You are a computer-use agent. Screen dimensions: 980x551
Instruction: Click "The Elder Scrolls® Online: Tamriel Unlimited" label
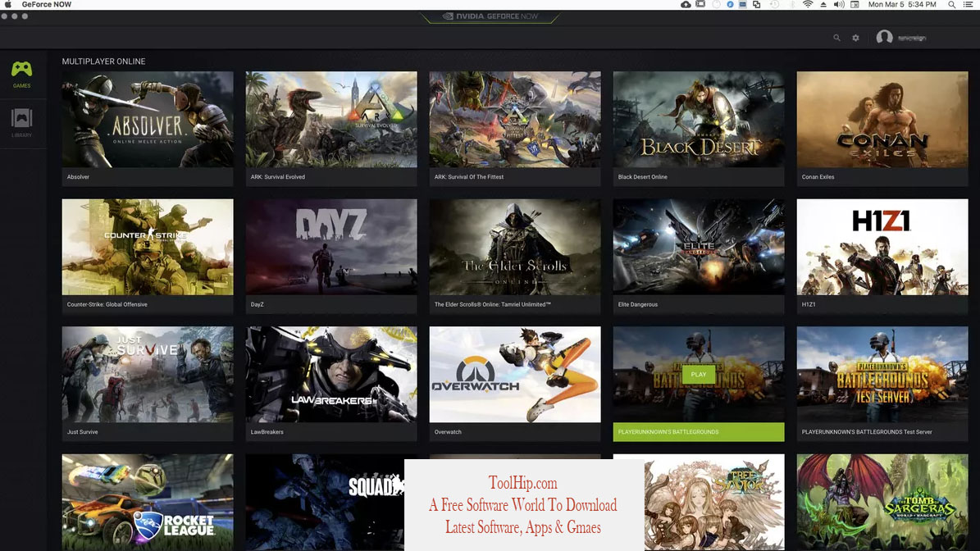pyautogui.click(x=493, y=304)
